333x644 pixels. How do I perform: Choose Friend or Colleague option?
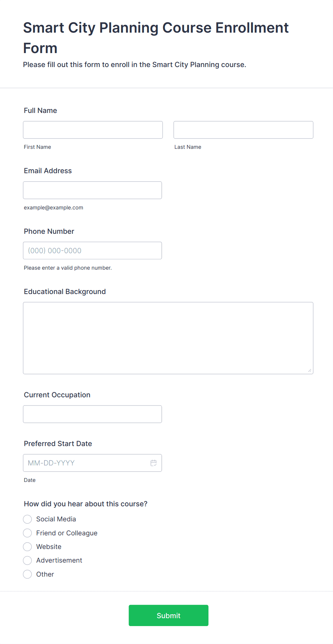click(x=28, y=533)
